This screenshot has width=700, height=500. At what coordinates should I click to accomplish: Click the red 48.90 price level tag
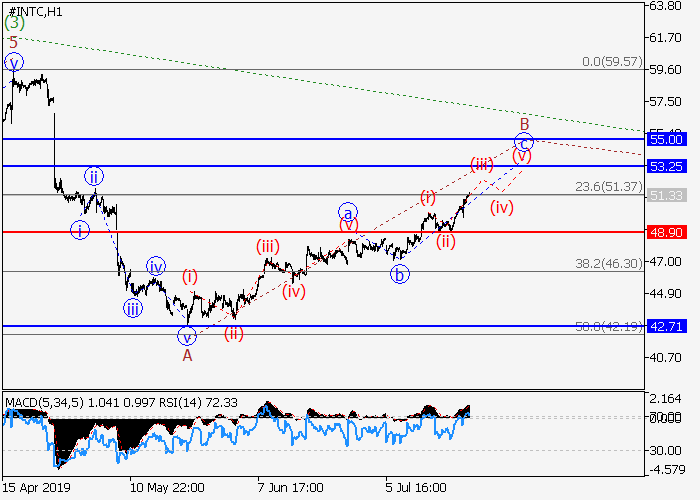point(665,231)
